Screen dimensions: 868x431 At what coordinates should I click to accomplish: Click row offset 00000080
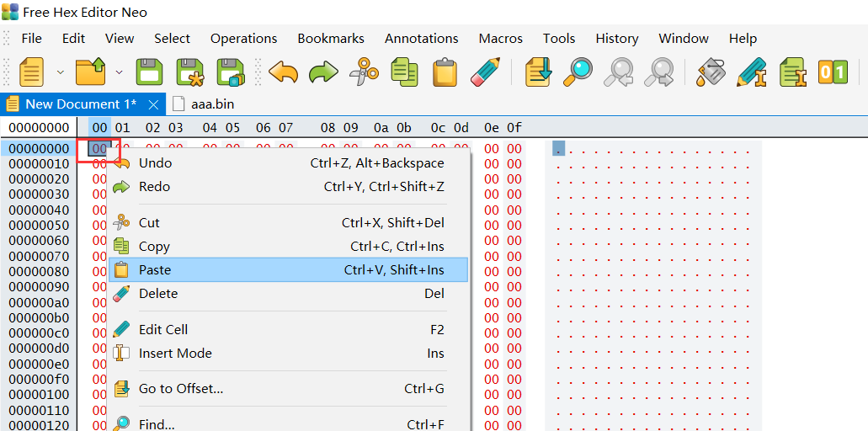[39, 272]
